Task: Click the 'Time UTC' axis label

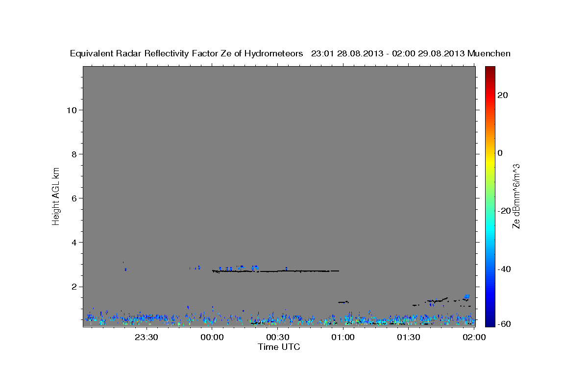Action: (279, 347)
